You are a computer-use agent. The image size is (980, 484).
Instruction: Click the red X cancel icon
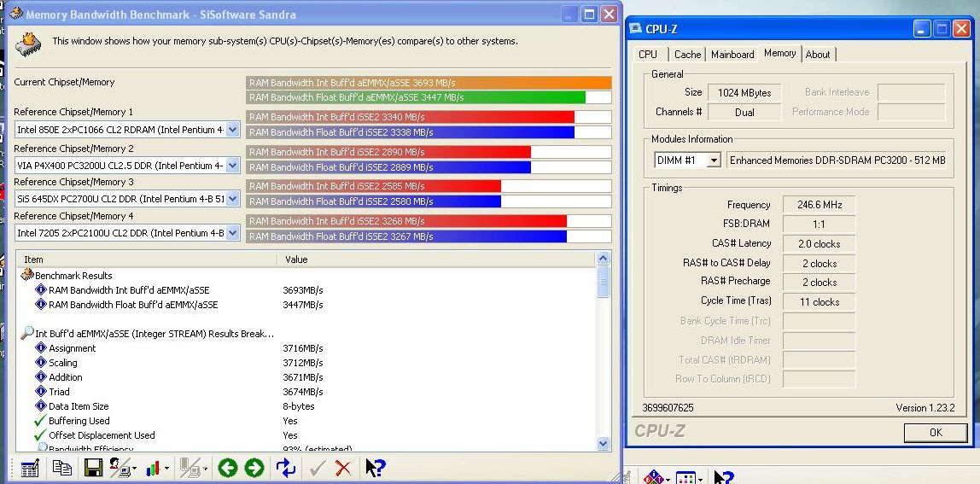pyautogui.click(x=342, y=468)
